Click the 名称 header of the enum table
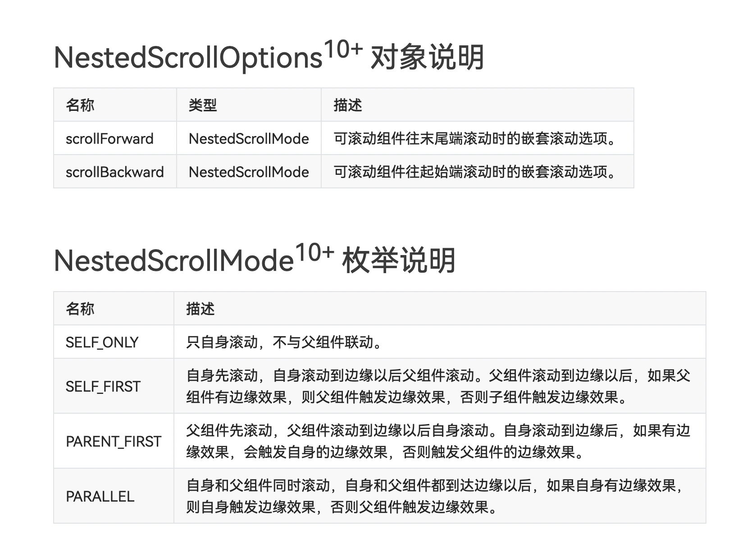756x557 pixels. click(x=80, y=309)
